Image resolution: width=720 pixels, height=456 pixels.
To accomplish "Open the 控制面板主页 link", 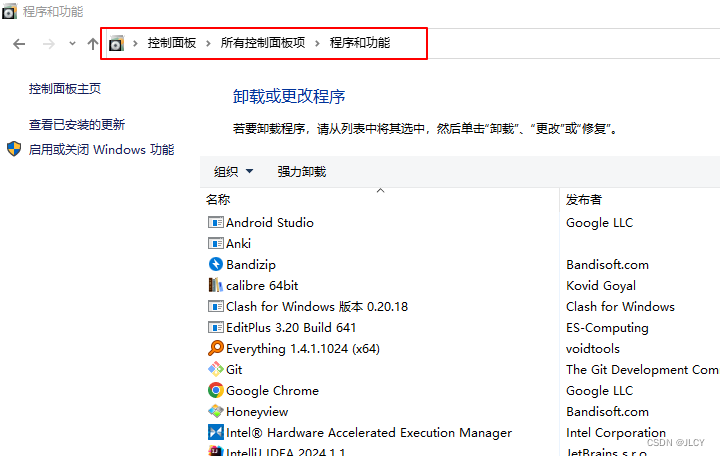I will coord(65,89).
